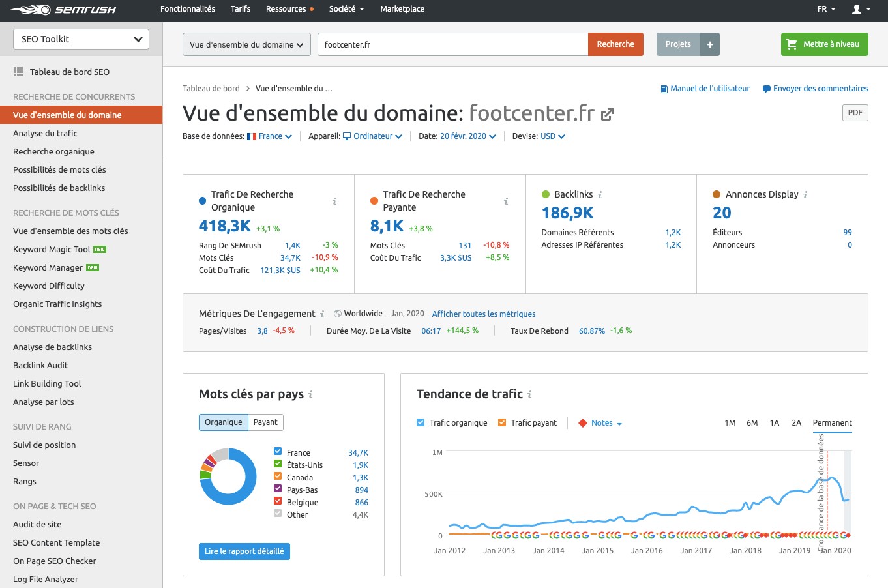This screenshot has width=888, height=588.
Task: Open Backlink Audit in sidebar
Action: click(x=40, y=365)
